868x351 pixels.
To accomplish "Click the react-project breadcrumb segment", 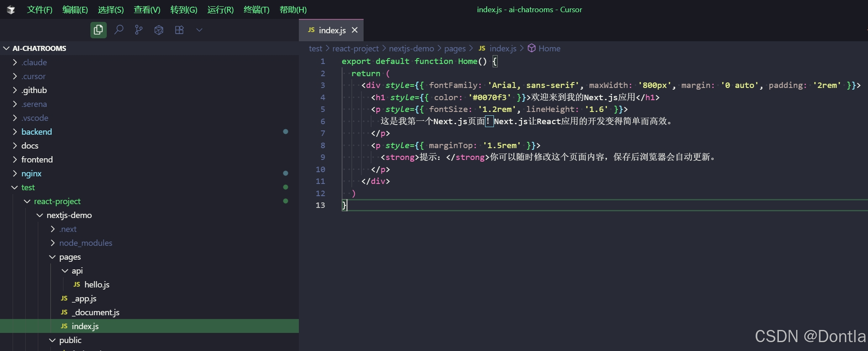I will pyautogui.click(x=355, y=48).
